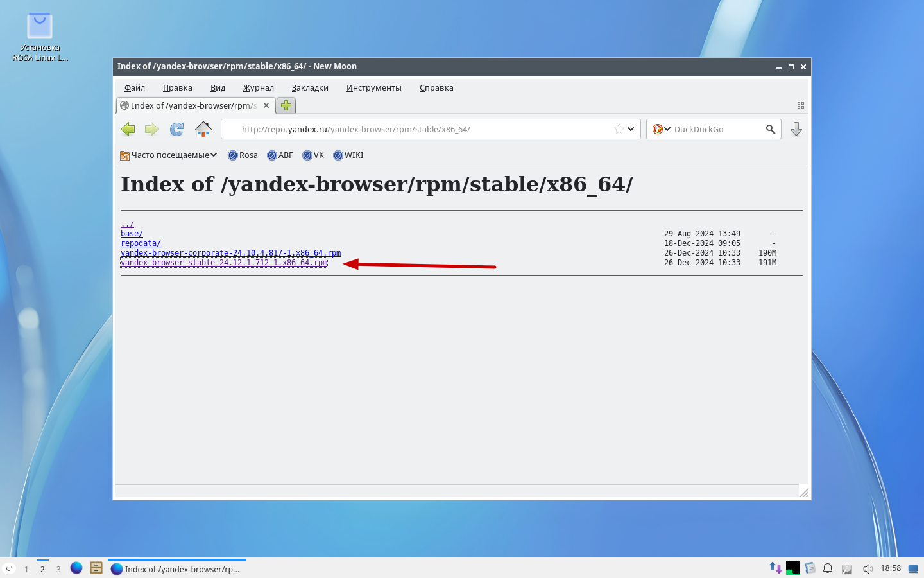Open the WIKI bookmark
This screenshot has height=578, width=924.
click(x=348, y=155)
